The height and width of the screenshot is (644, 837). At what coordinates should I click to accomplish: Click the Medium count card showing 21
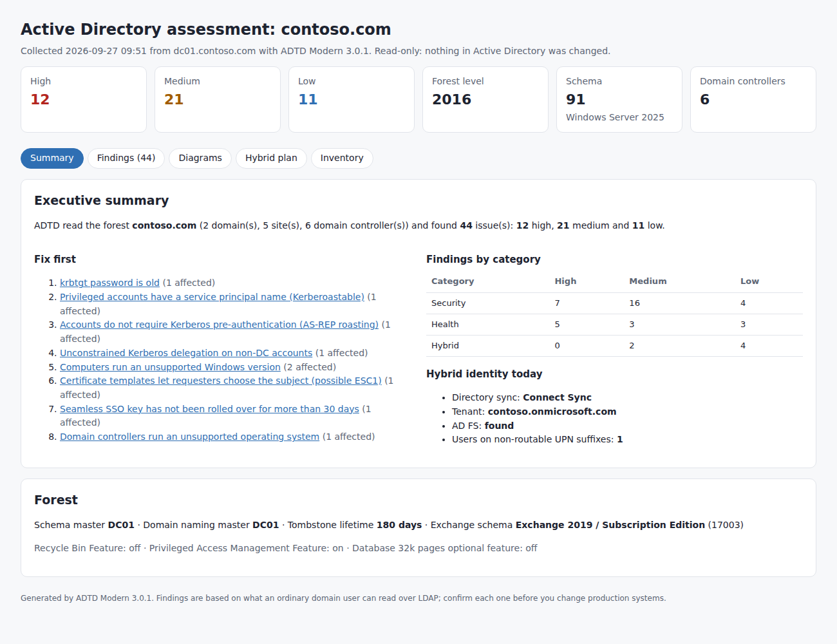[x=218, y=100]
